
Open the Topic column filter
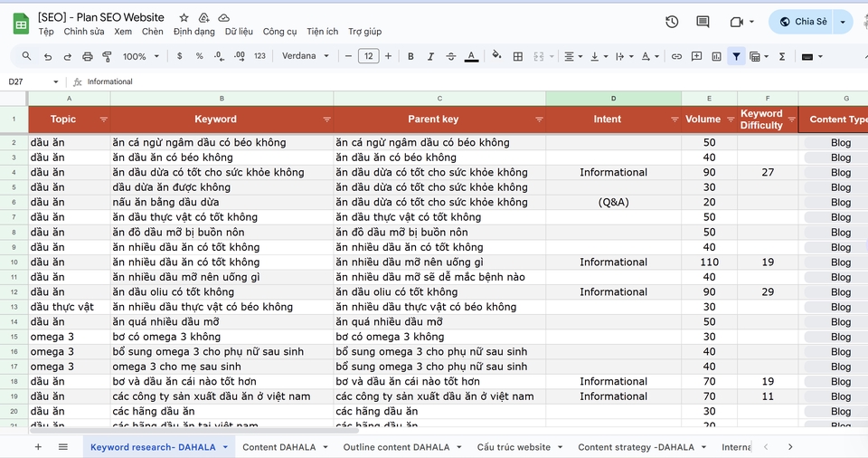[x=103, y=119]
